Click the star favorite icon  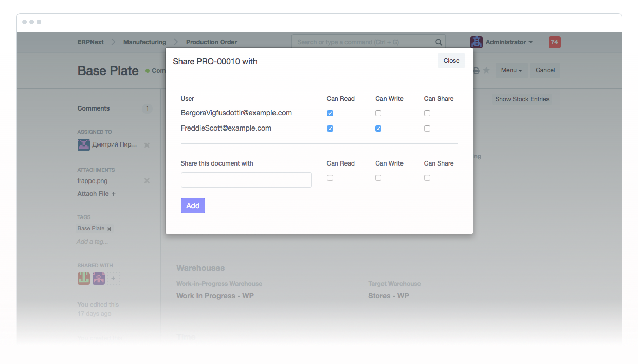click(486, 70)
